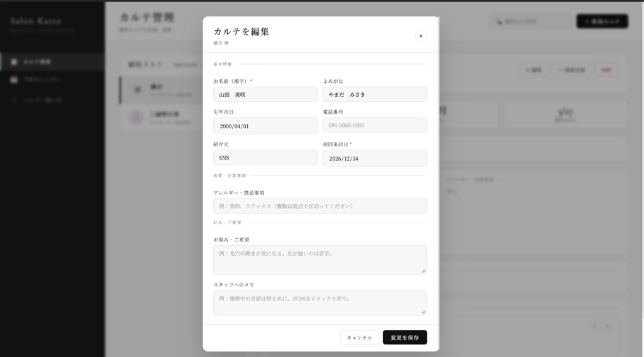
Task: Click the black new-karte button in background header
Action: [x=602, y=21]
